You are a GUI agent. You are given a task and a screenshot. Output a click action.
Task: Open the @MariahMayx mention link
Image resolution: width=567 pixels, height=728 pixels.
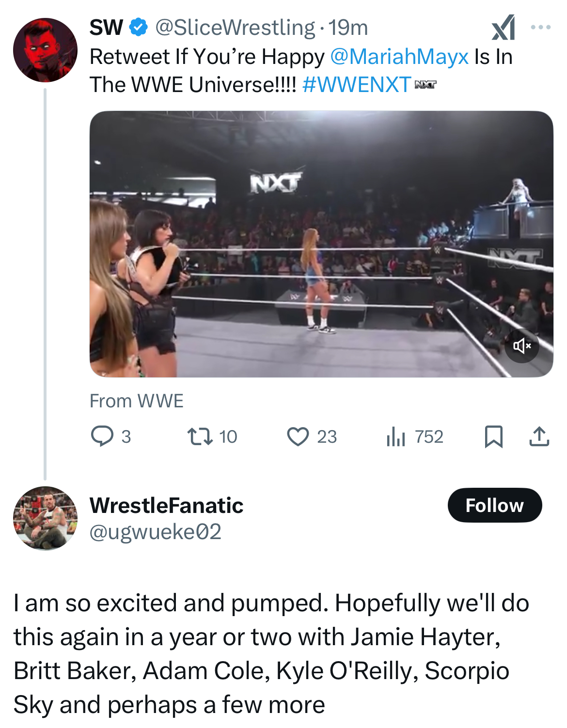pos(399,57)
